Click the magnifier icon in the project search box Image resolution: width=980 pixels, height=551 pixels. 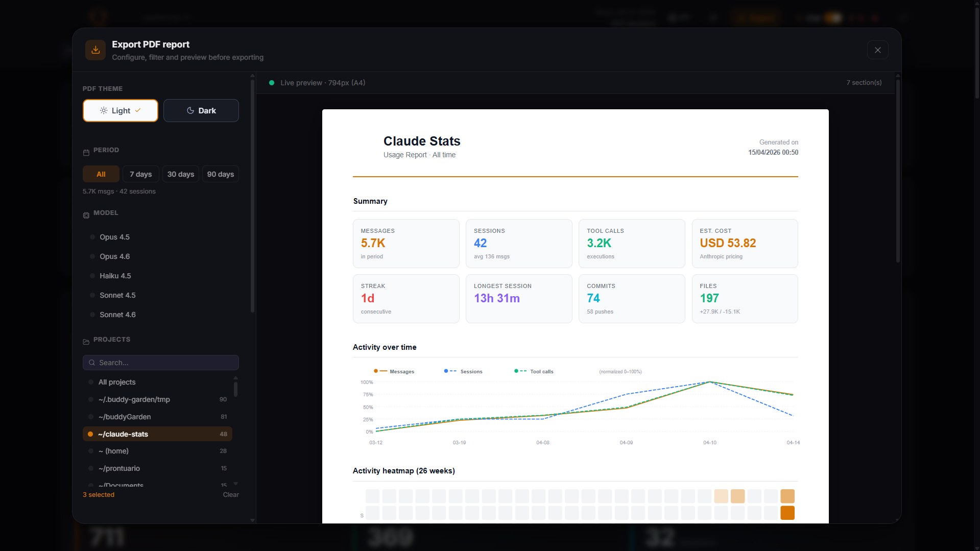click(92, 363)
